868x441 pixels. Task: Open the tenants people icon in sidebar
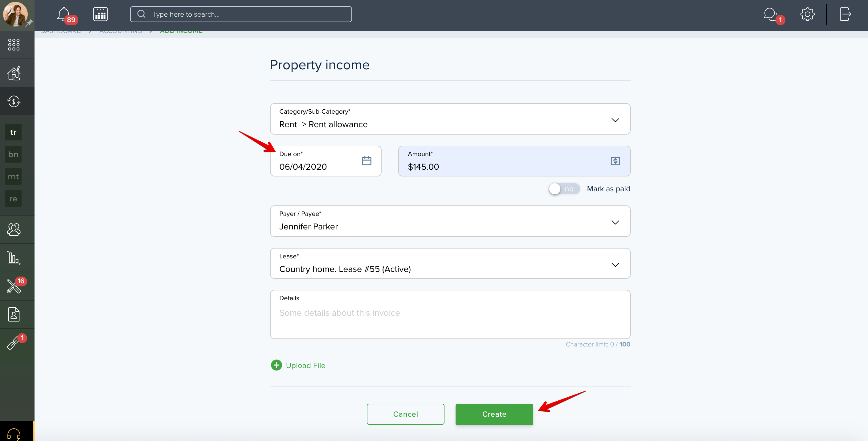[14, 230]
